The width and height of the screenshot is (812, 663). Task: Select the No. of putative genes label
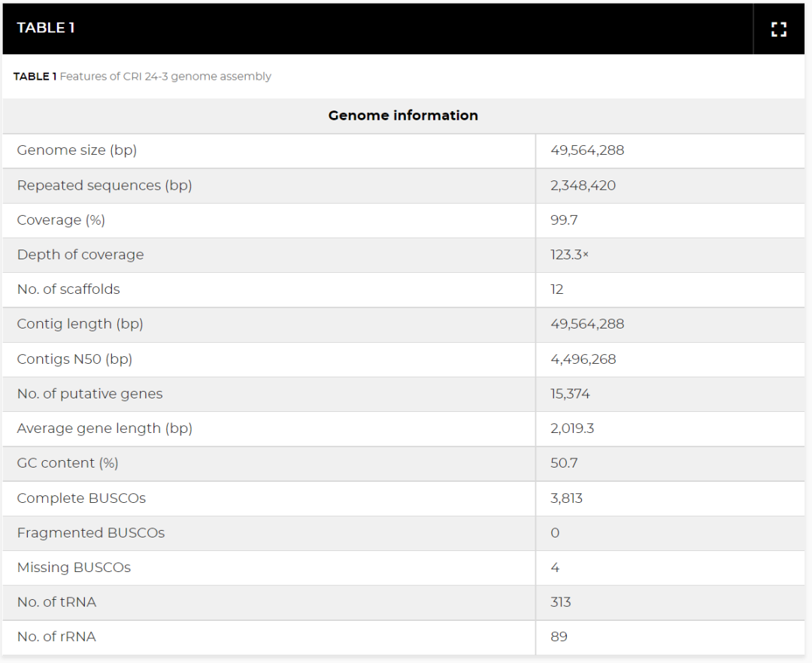pyautogui.click(x=89, y=394)
